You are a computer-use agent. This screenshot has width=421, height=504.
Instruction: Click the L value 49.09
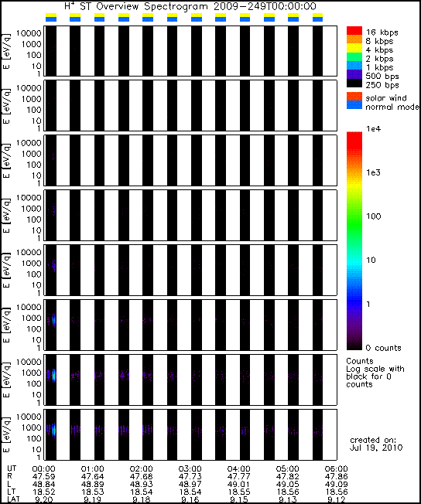click(x=337, y=485)
